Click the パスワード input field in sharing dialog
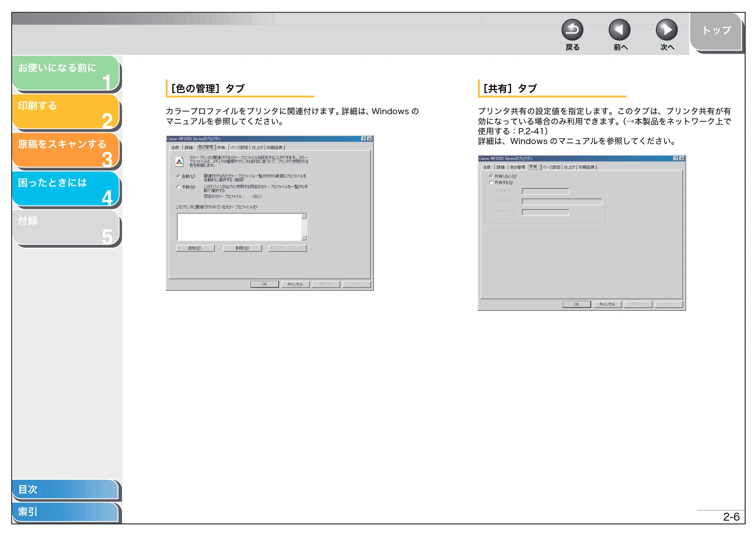Screen dimensions: 756x535 click(x=545, y=212)
